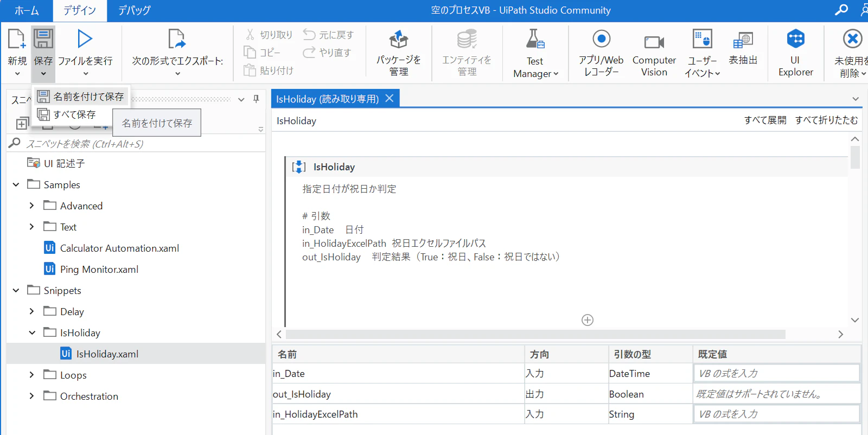Switch to the ホーム tab
The width and height of the screenshot is (868, 435).
(27, 10)
